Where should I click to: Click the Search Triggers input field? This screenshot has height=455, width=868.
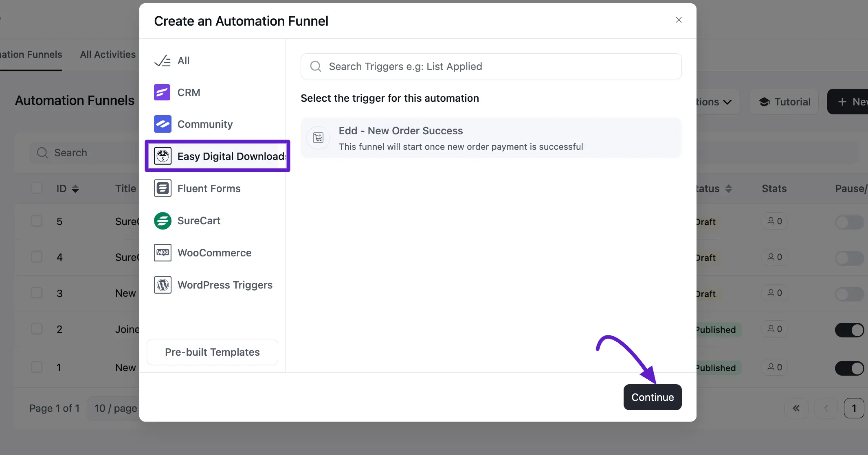pos(491,66)
